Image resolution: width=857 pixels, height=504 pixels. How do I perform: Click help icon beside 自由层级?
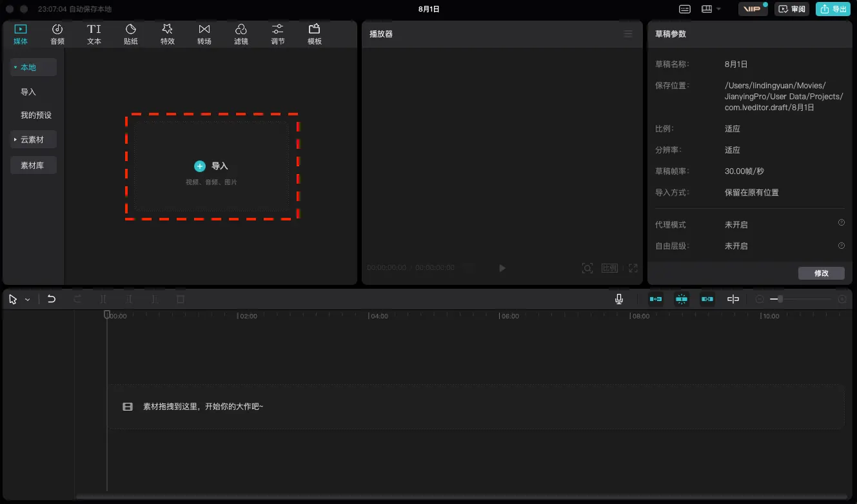point(841,246)
